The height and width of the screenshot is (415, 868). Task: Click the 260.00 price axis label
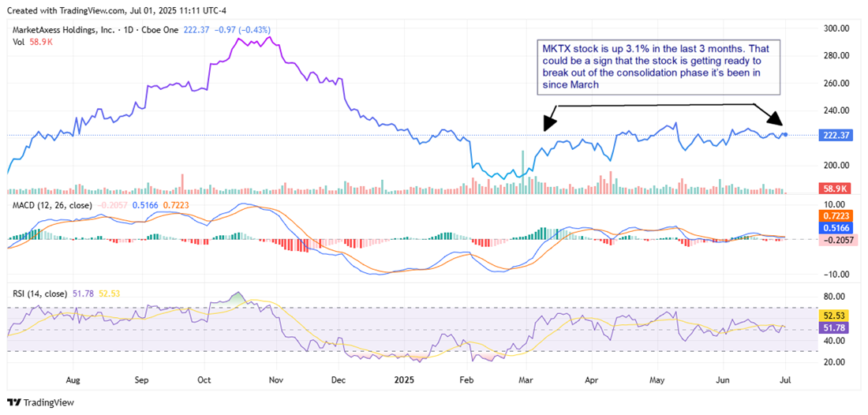pos(838,84)
